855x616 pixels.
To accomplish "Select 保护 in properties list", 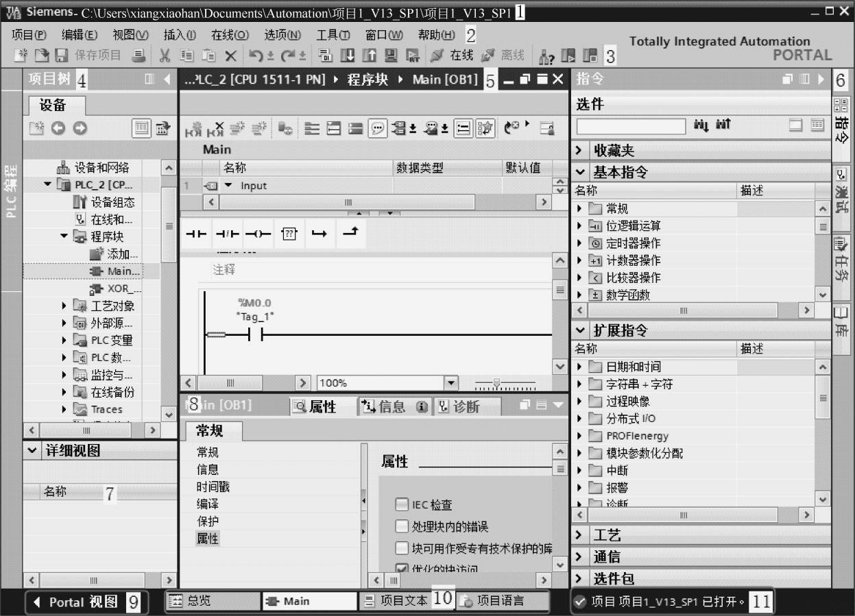I will [x=207, y=521].
